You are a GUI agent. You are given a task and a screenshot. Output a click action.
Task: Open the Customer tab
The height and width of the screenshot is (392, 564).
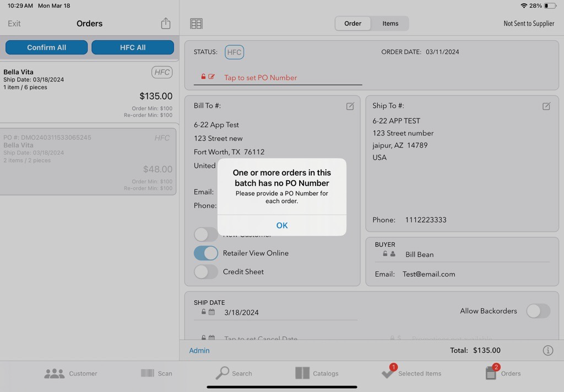point(70,373)
